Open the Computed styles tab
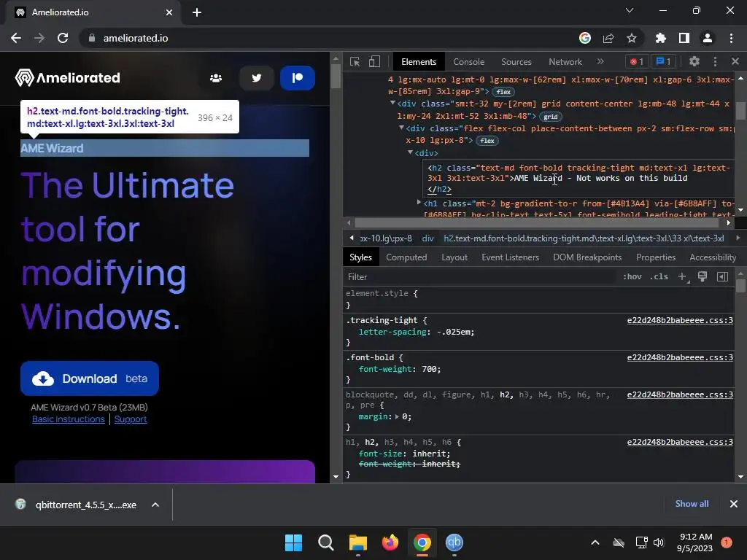The width and height of the screenshot is (747, 560). (406, 257)
